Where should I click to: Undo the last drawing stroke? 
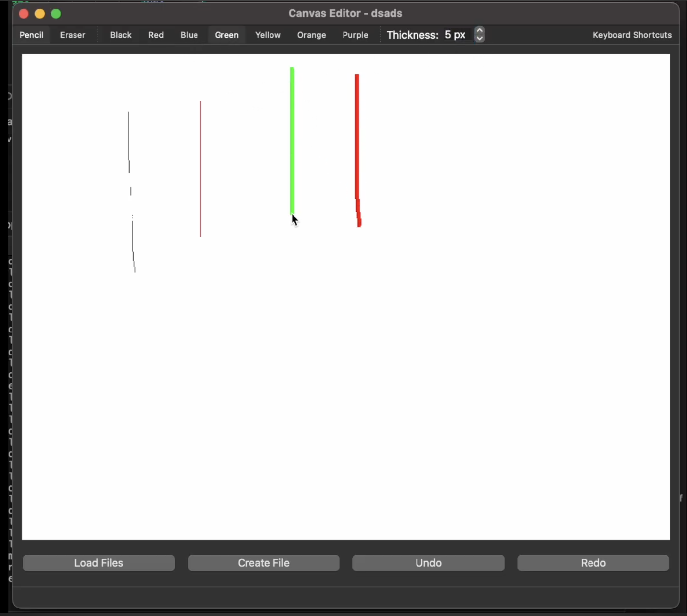427,563
